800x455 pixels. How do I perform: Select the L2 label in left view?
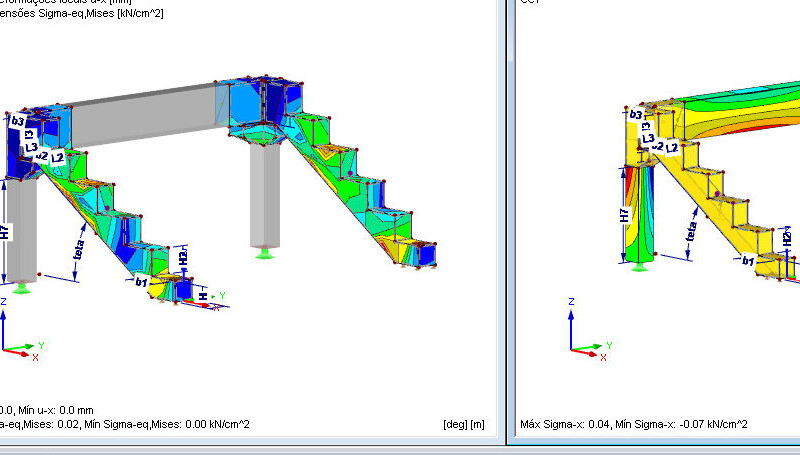(58, 158)
